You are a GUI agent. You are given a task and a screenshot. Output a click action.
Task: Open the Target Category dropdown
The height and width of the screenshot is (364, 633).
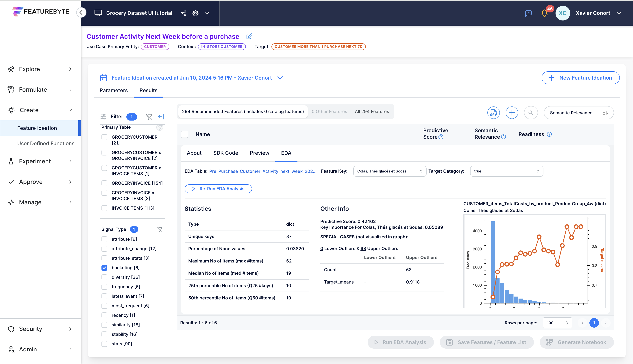tap(506, 171)
